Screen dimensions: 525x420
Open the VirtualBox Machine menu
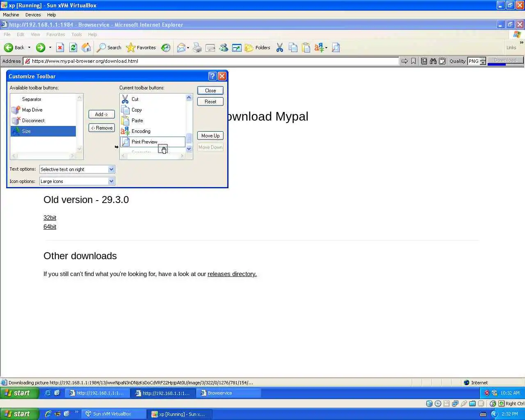click(11, 15)
